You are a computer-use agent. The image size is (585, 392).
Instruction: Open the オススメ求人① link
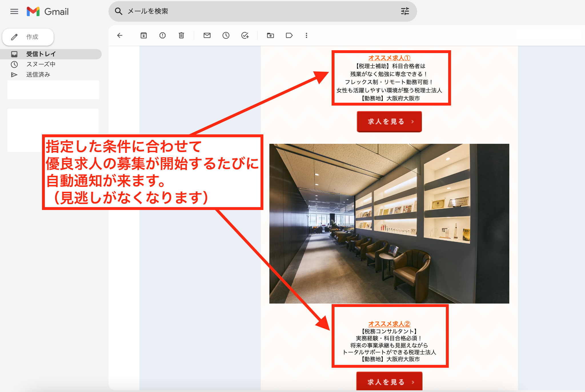(x=389, y=58)
